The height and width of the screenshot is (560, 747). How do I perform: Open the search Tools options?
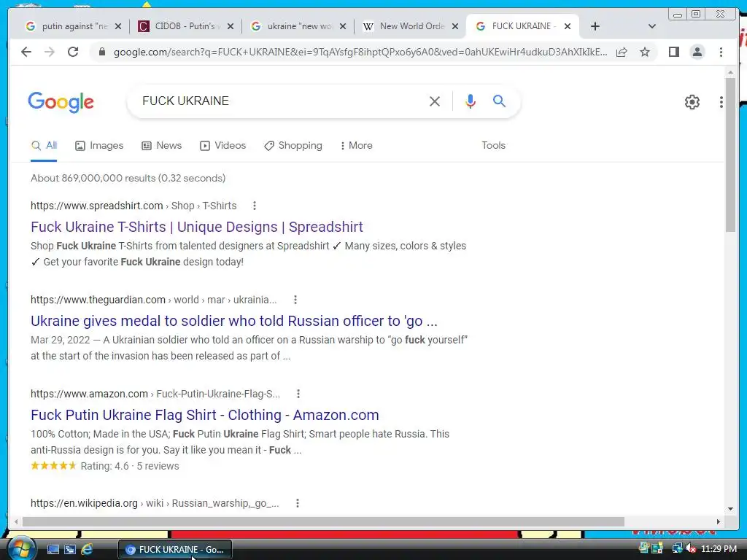click(x=493, y=146)
